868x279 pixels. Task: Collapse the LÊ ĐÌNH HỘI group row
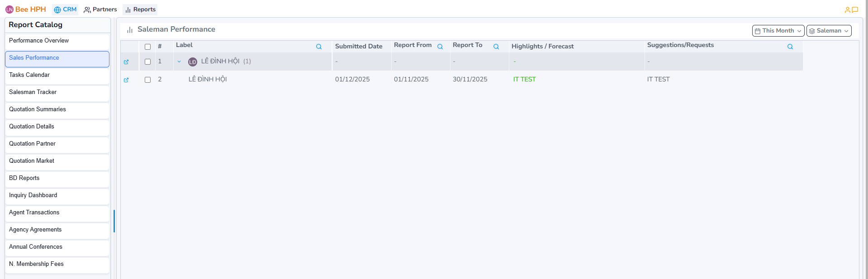179,61
